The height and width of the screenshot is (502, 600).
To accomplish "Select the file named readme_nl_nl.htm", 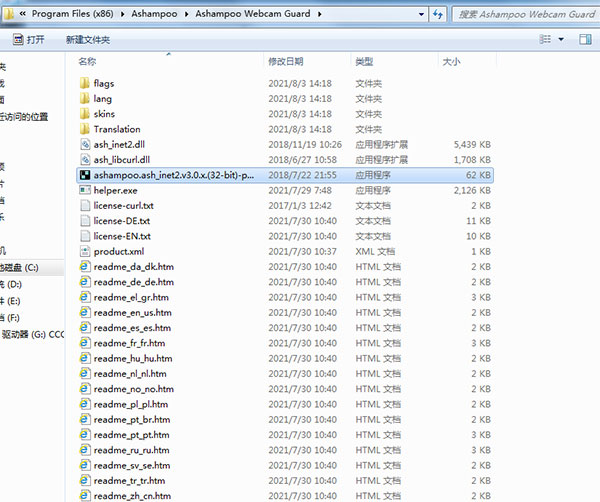I will click(130, 374).
